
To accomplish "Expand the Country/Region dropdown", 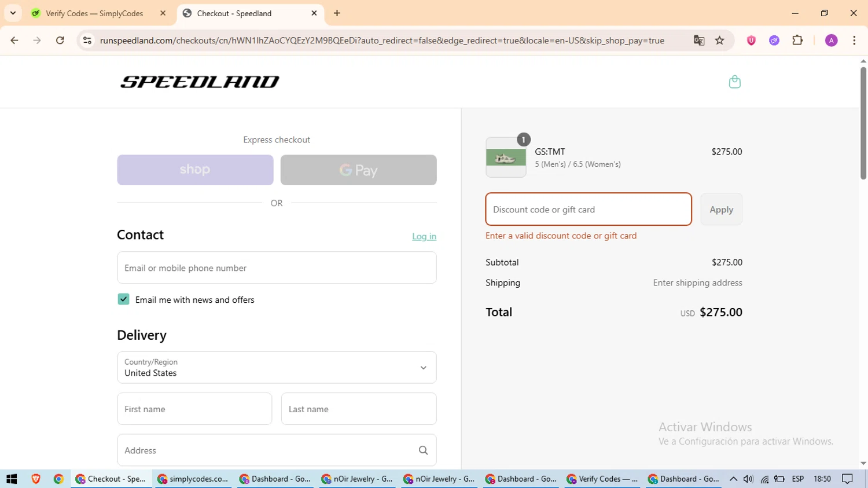I will point(277,368).
